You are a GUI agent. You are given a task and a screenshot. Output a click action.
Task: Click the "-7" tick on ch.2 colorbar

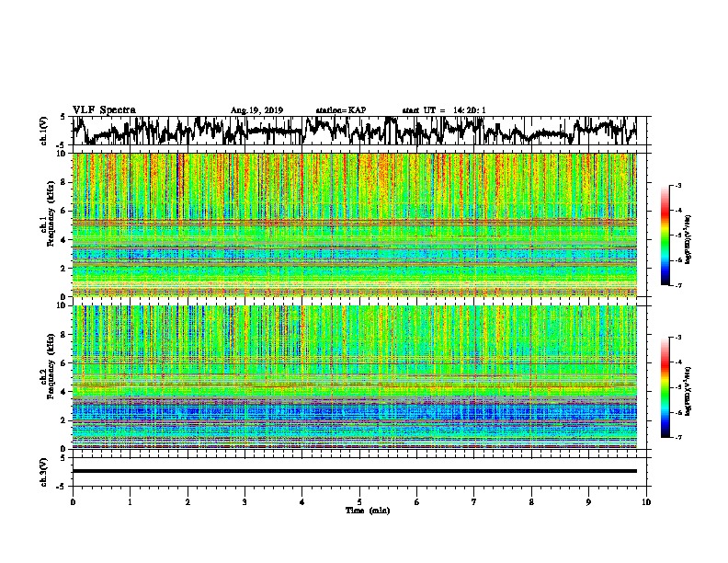click(677, 437)
